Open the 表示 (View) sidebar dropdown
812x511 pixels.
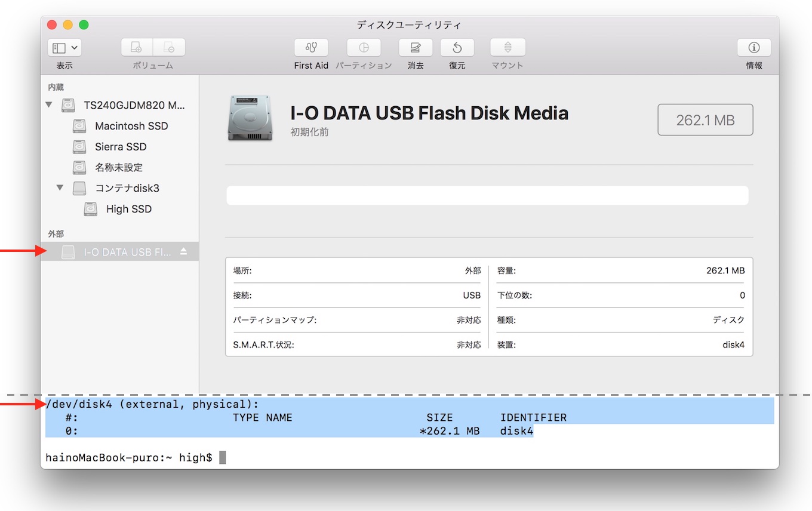pyautogui.click(x=64, y=48)
